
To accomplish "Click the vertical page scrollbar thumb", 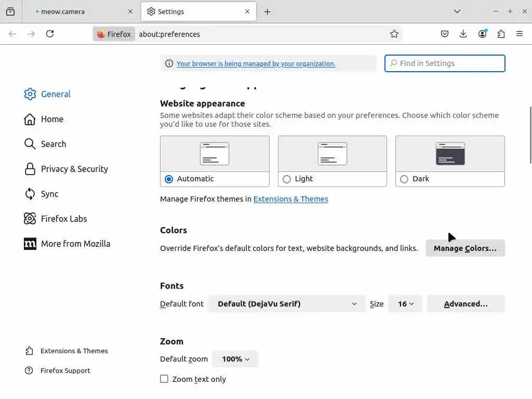I will (530, 135).
